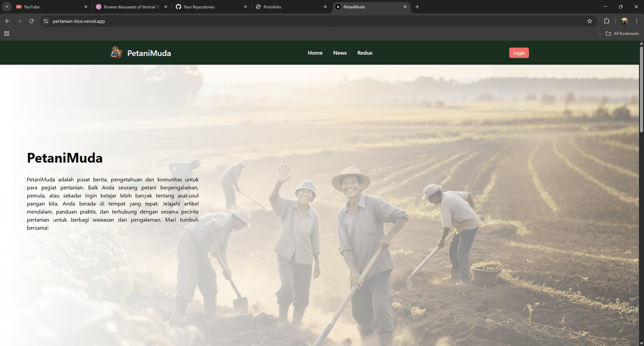The image size is (644, 346).
Task: Open the apps grid in bookmarks bar
Action: pyautogui.click(x=6, y=33)
